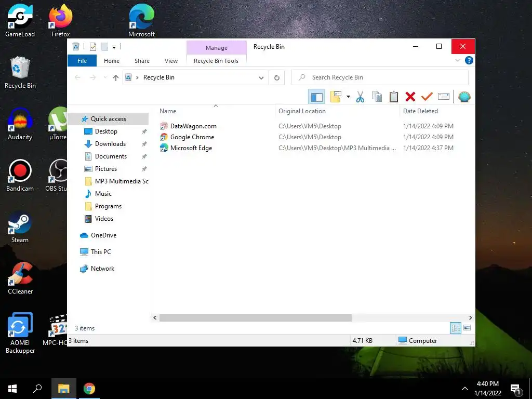Select OneDrive in navigation pane

103,235
